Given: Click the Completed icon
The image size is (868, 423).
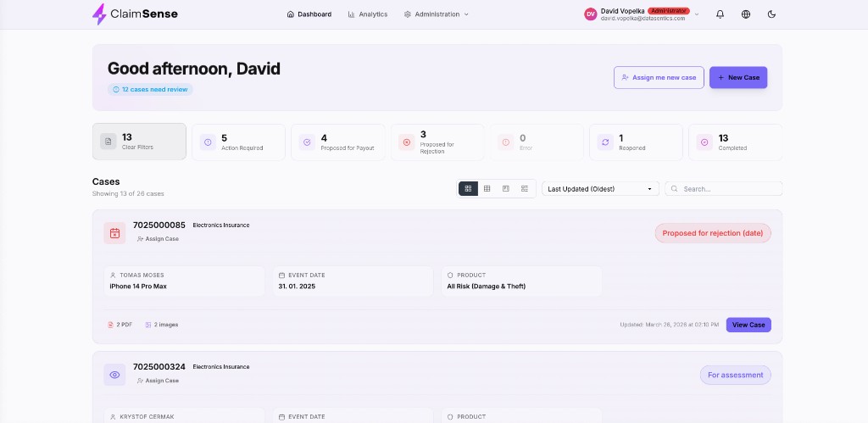Looking at the screenshot, I should (704, 142).
